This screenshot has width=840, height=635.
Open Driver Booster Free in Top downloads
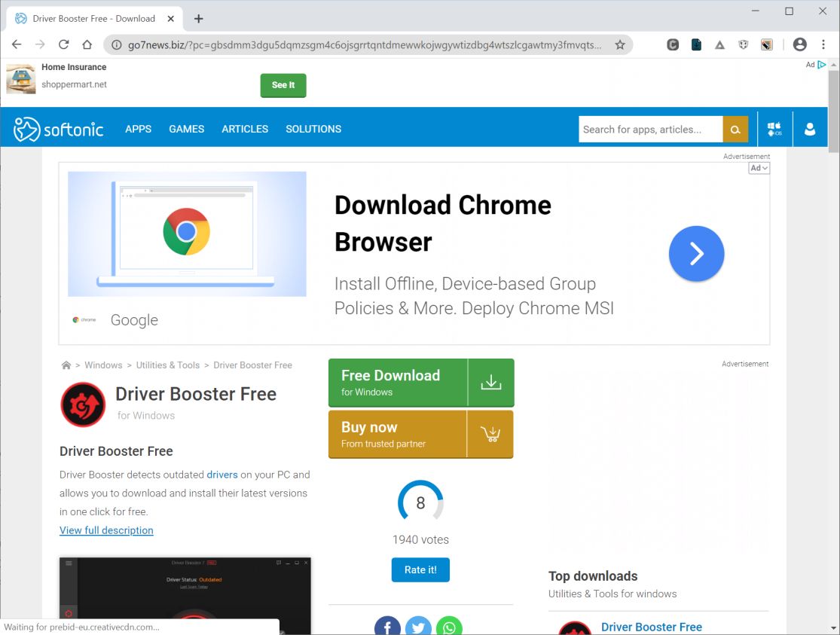pyautogui.click(x=652, y=627)
